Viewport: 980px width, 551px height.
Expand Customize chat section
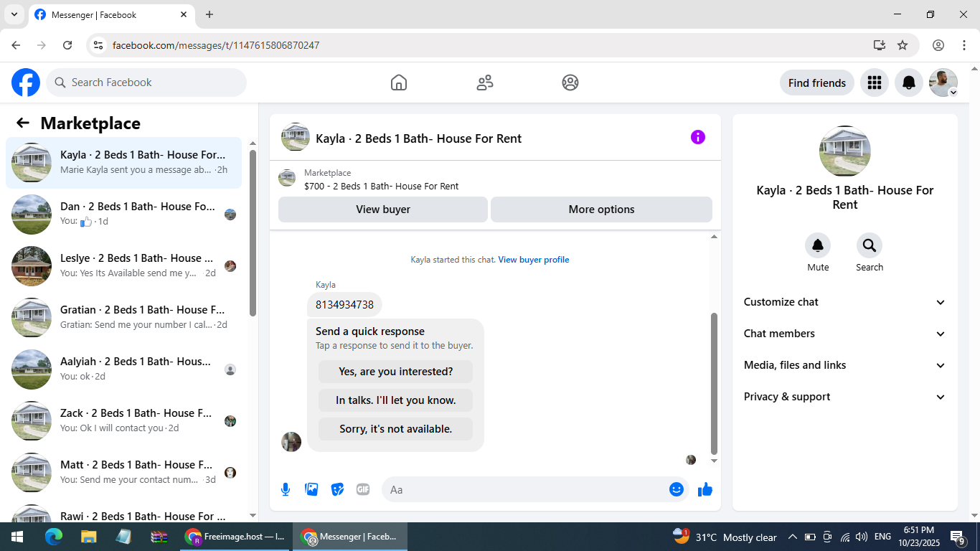(845, 302)
